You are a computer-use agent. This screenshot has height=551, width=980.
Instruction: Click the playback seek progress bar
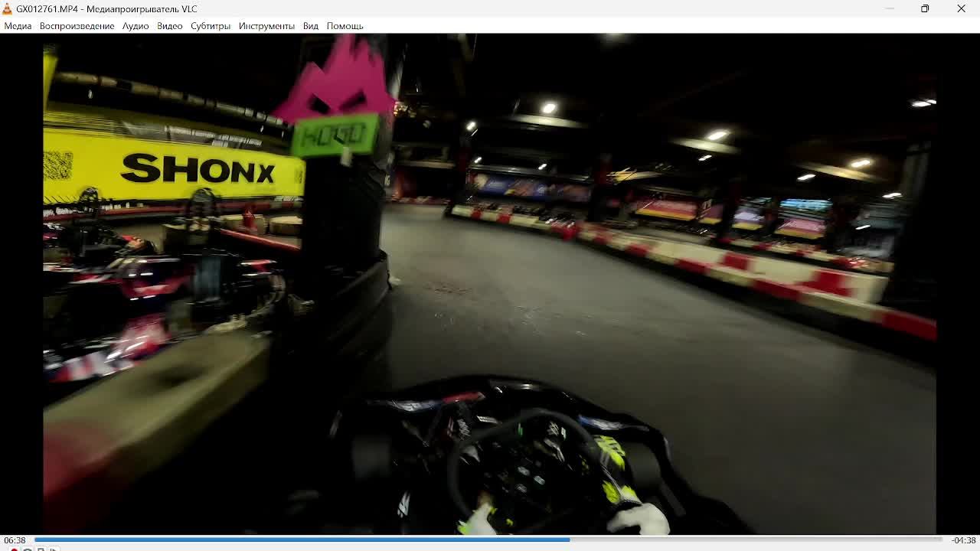tap(488, 540)
